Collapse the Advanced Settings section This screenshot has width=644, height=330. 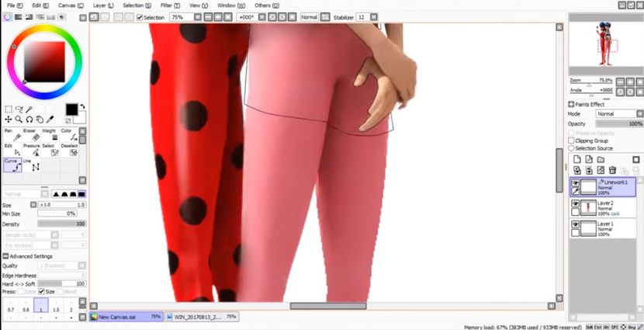click(x=5, y=256)
